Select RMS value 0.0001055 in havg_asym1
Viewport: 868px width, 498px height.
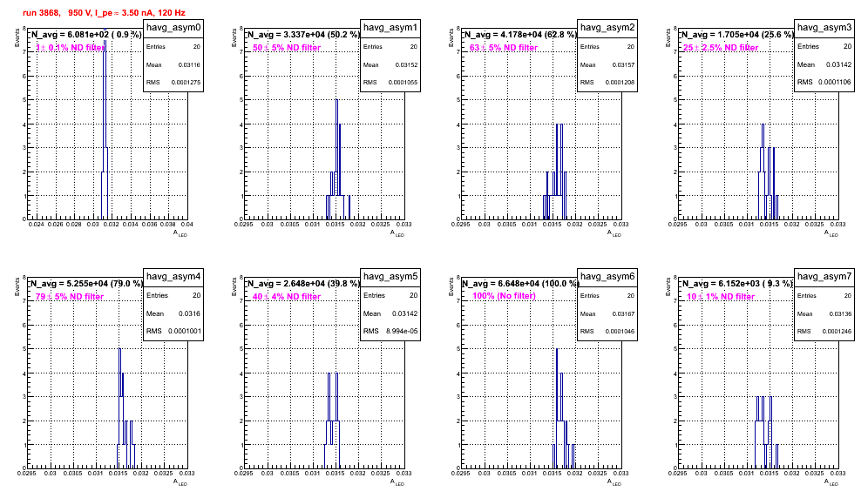(x=403, y=82)
